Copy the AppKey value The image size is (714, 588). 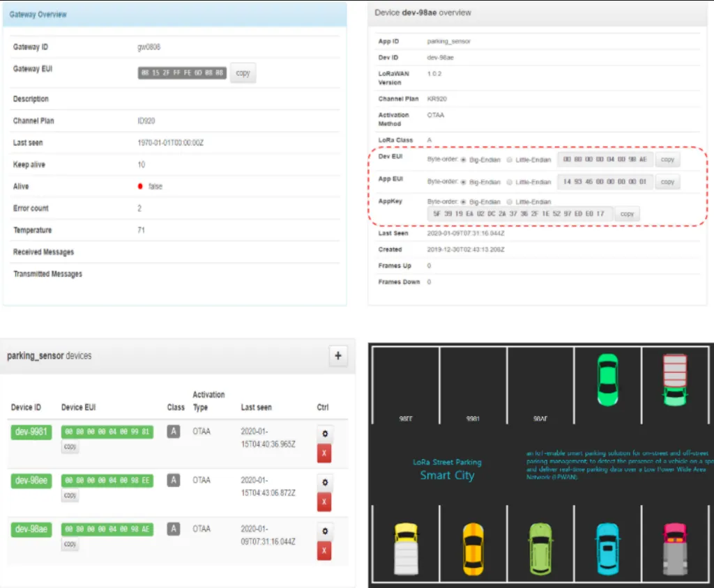[x=627, y=213]
